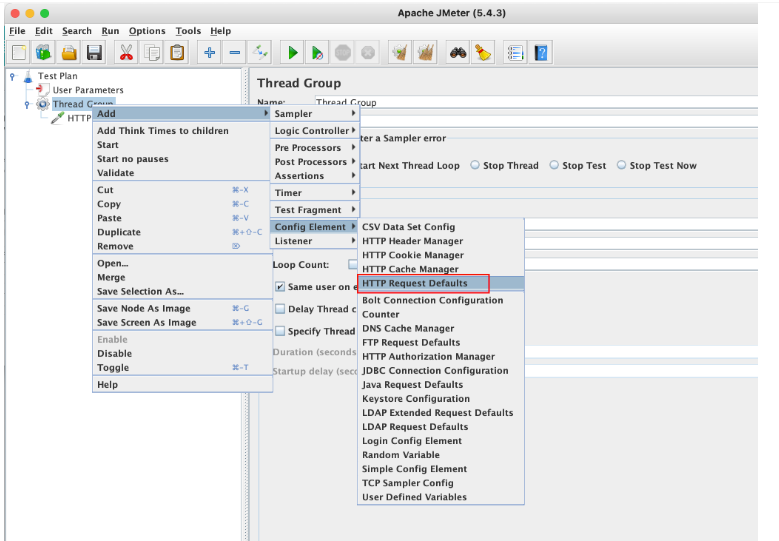Viewport: 779px width, 541px height.
Task: Expand the Test Fragment submenu
Action: point(314,210)
